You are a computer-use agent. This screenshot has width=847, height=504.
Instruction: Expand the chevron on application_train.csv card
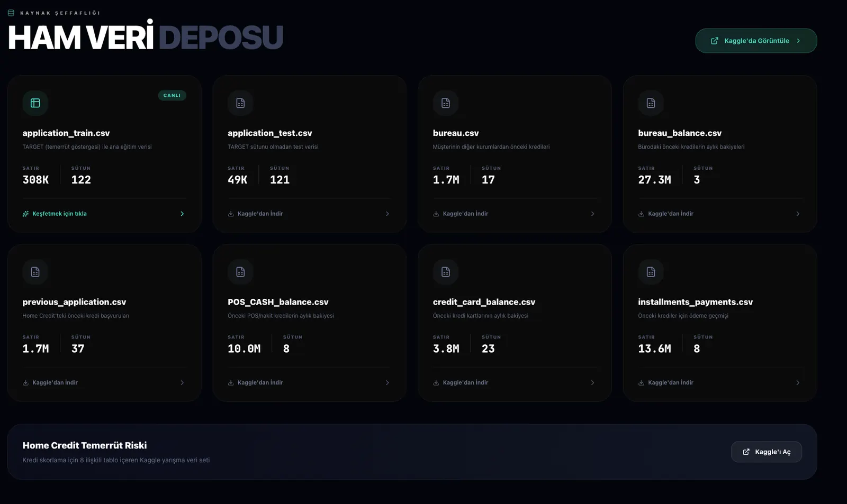click(182, 214)
